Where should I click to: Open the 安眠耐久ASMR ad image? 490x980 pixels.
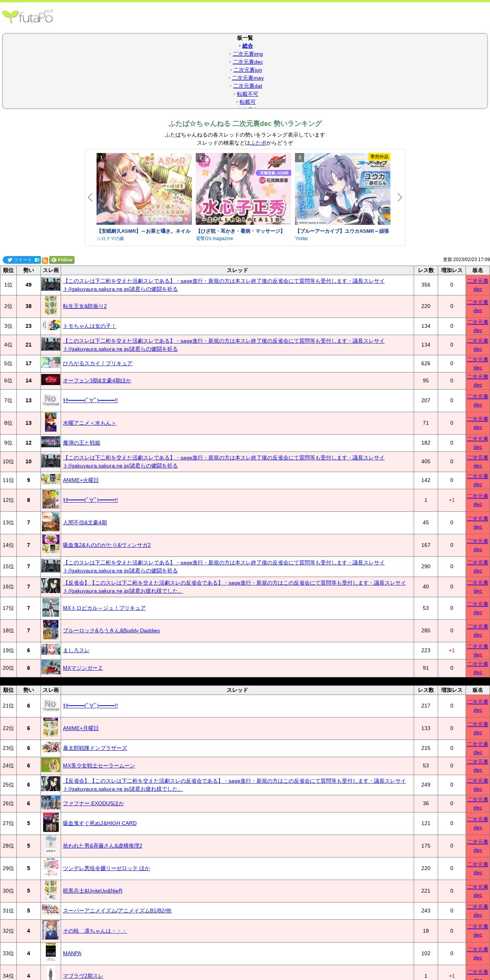click(x=144, y=189)
